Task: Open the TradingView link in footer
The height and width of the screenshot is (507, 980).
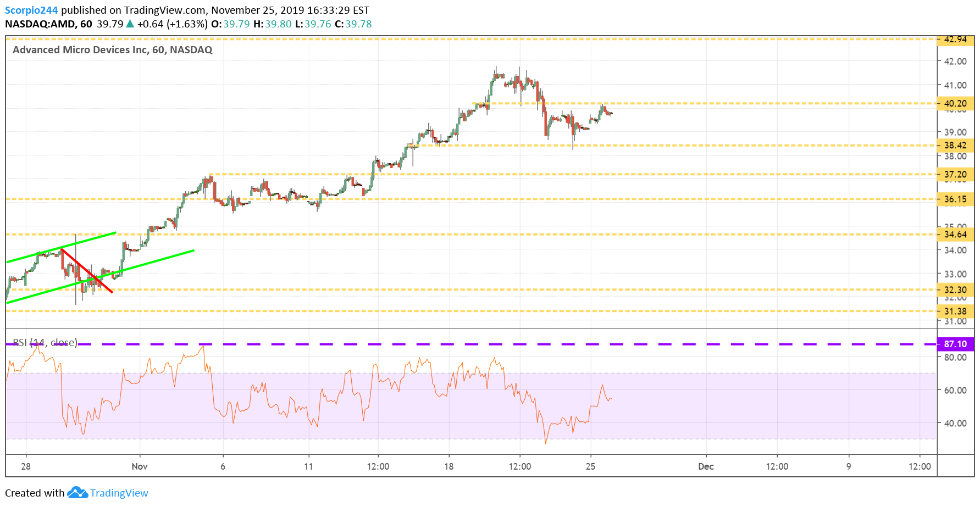Action: tap(119, 493)
